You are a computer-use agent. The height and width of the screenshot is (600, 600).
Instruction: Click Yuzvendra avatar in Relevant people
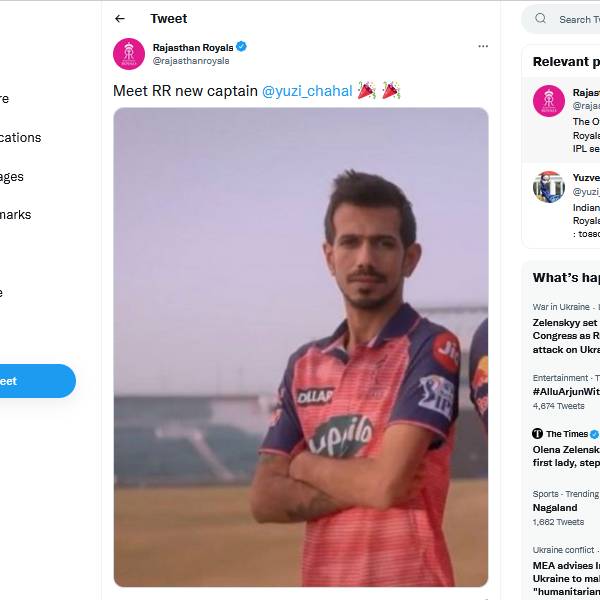click(x=549, y=187)
